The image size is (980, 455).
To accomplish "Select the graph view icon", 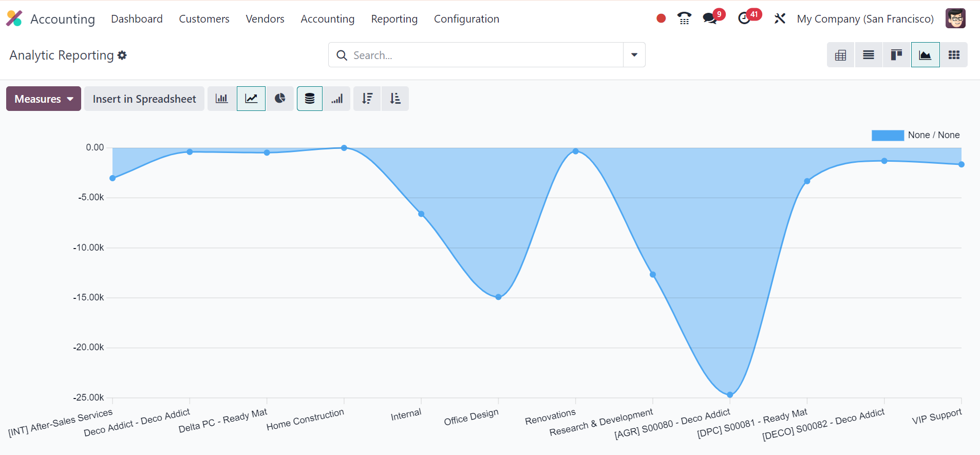I will coord(925,55).
